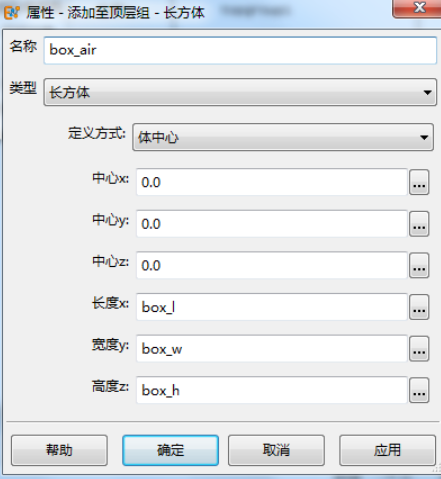
Task: Open the ellipsis button for 中心x
Action: 419,182
